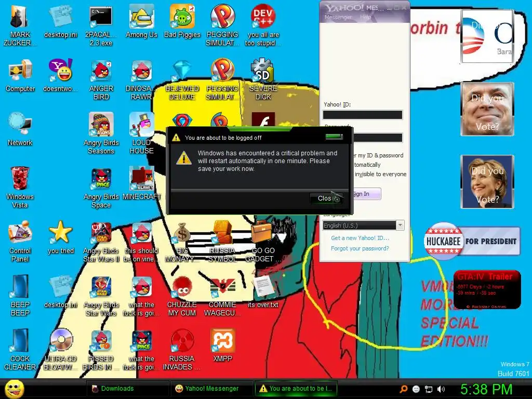Click the volume speaker tray icon
The width and height of the screenshot is (532, 399).
pos(441,389)
